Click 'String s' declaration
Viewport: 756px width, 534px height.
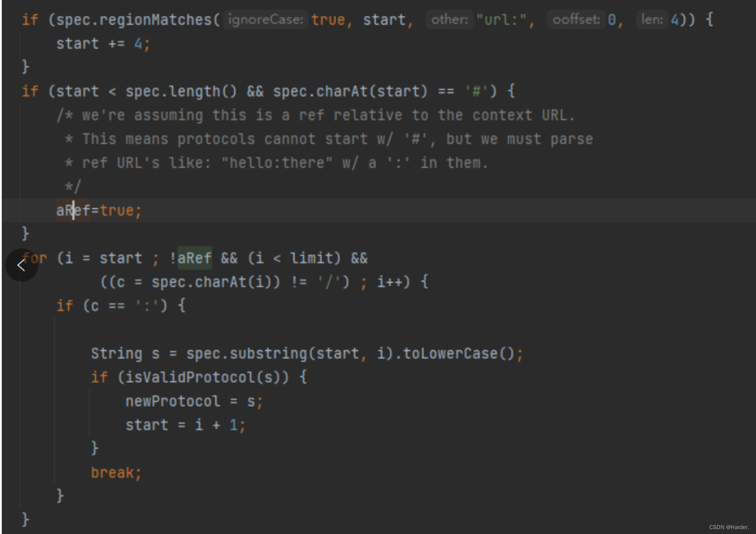pyautogui.click(x=125, y=354)
